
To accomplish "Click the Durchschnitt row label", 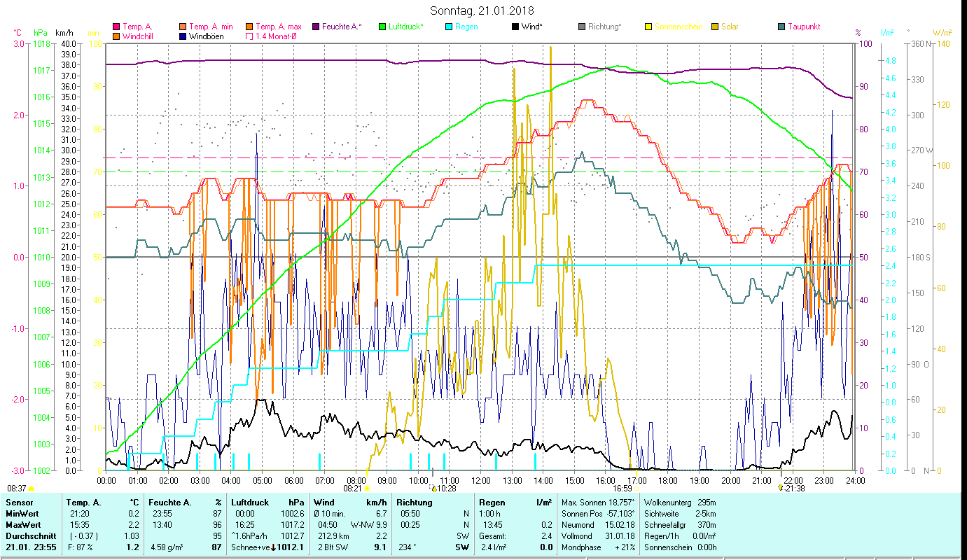I will 30,536.
